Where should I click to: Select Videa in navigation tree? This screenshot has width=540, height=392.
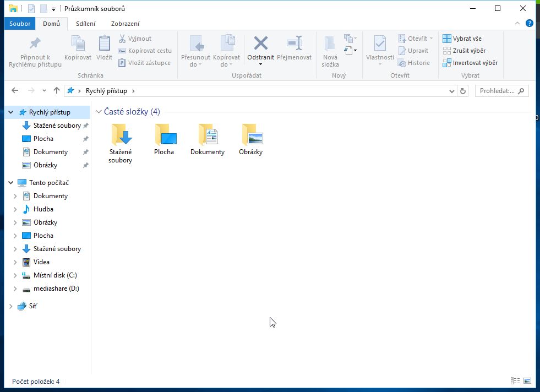pos(41,262)
